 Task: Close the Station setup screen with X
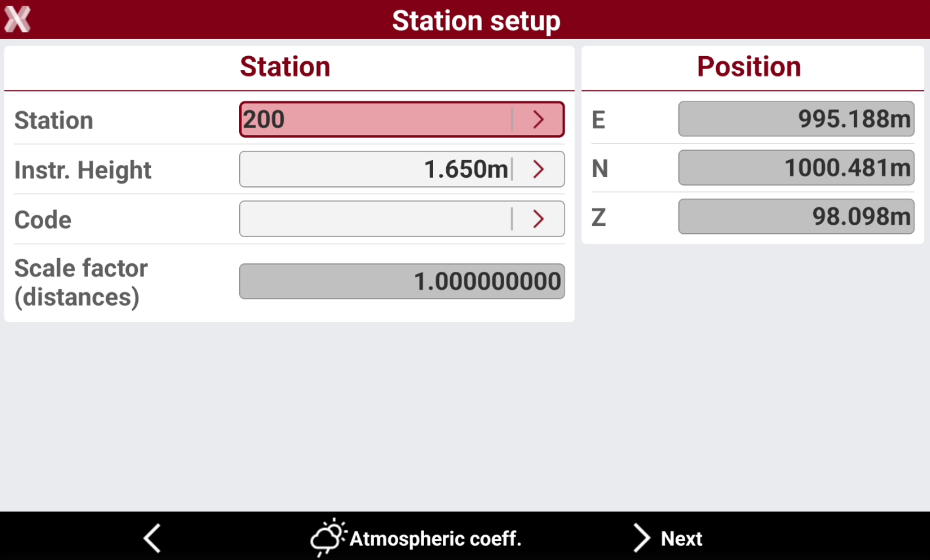click(18, 19)
